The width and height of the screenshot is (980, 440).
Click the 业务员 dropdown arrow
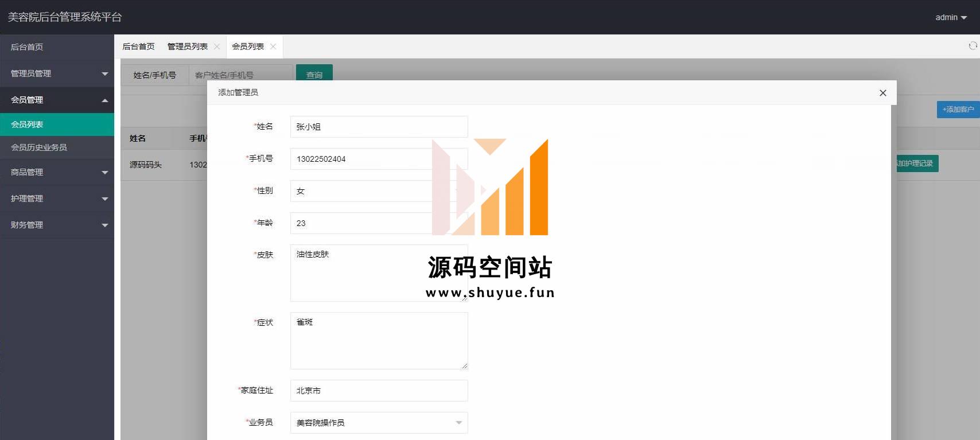(458, 423)
